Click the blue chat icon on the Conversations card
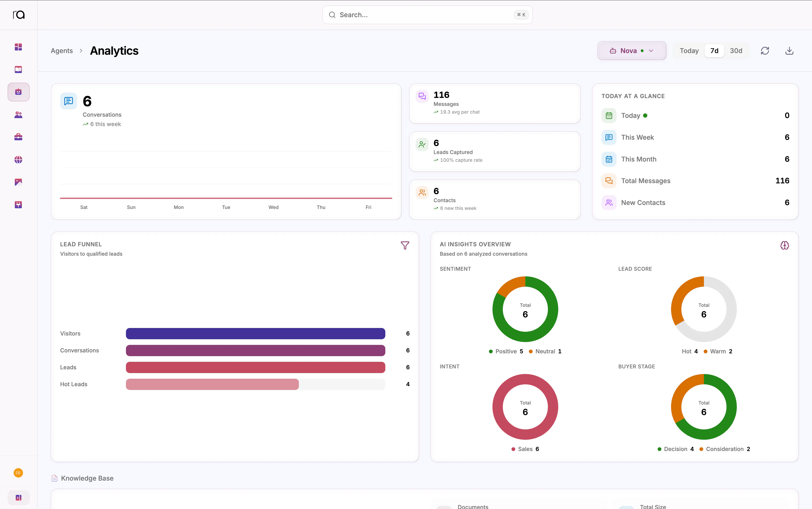Screen dimensions: 812x509 coord(68,101)
